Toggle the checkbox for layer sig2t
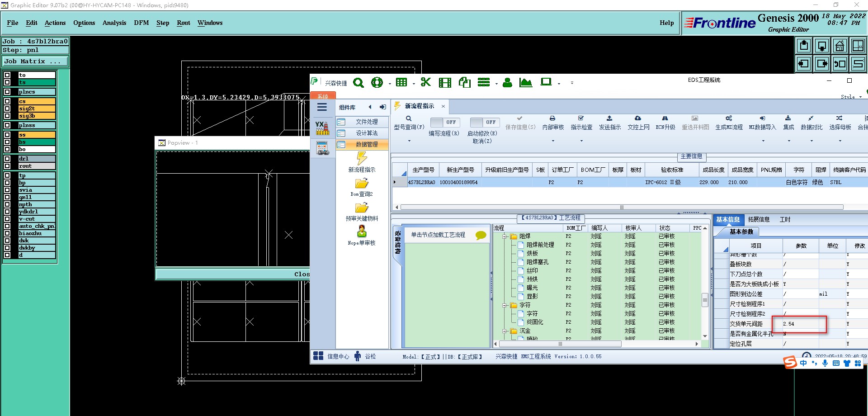The height and width of the screenshot is (416, 868). (x=7, y=109)
